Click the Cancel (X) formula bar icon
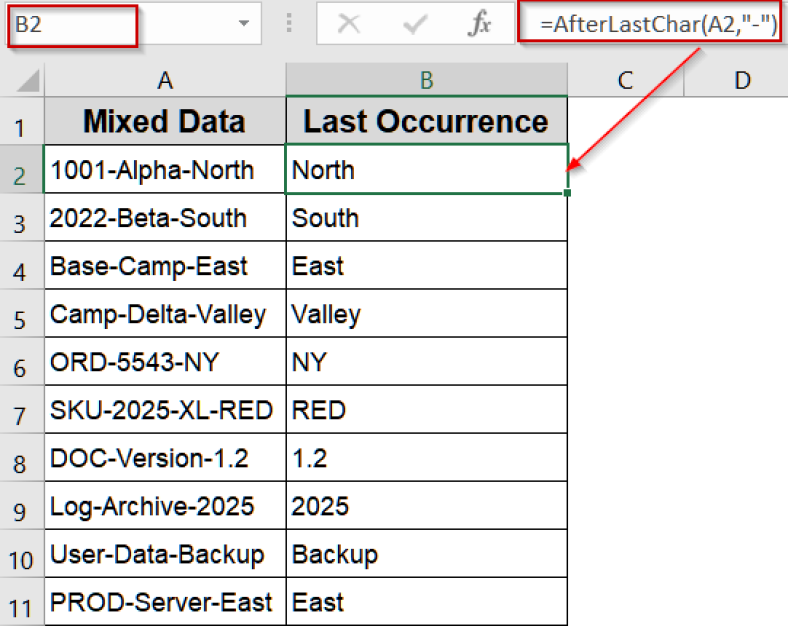 tap(349, 25)
